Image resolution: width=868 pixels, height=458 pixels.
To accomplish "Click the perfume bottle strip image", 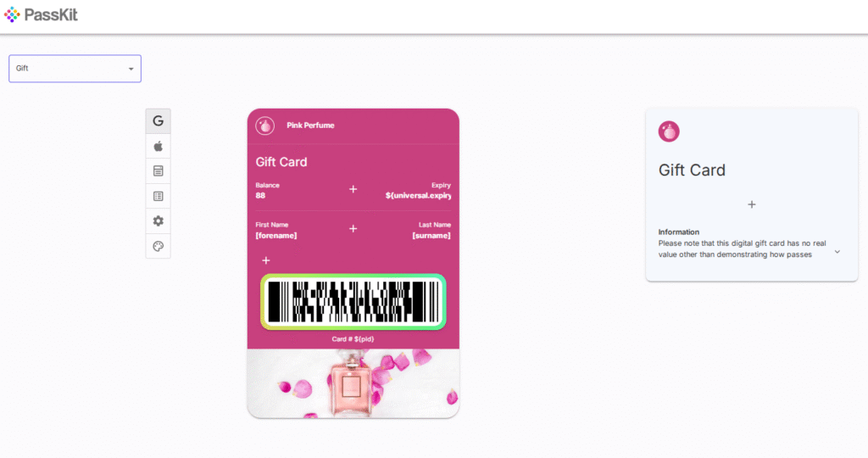I will click(353, 383).
